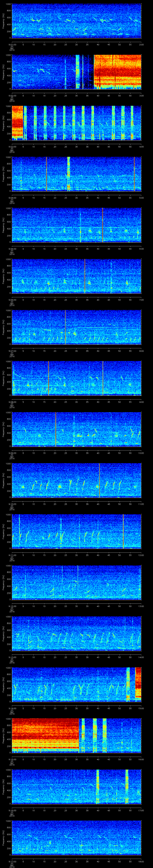Click the red spike in the 9:07:00 spectrogram

pos(65,327)
